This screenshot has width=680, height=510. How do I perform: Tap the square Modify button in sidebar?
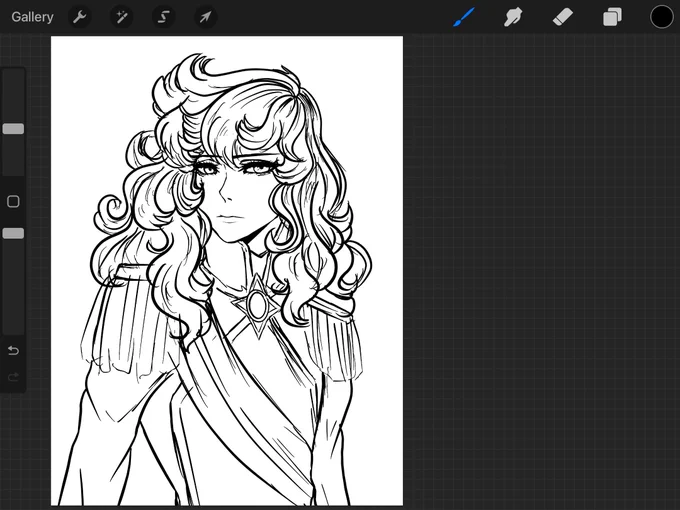13,201
